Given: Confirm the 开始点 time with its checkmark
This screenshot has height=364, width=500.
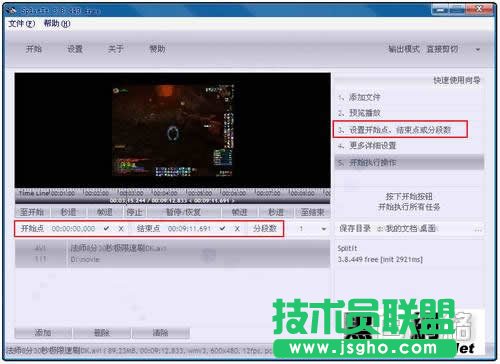Looking at the screenshot, I should pos(106,229).
